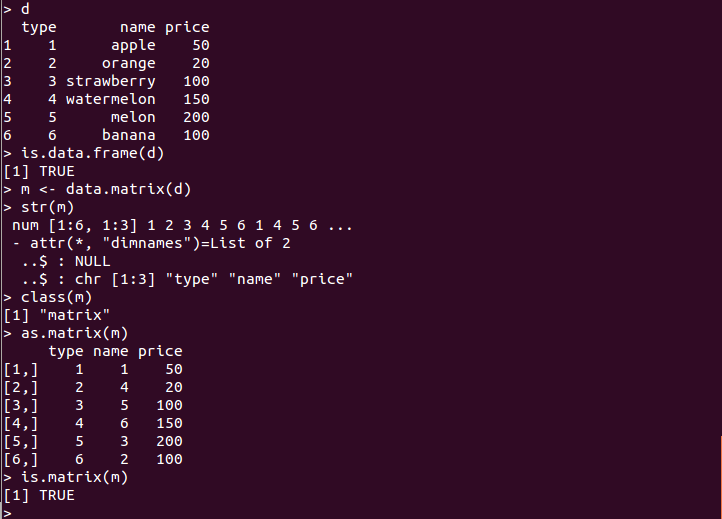Click the is.data.frame(d) command line

pos(84,153)
